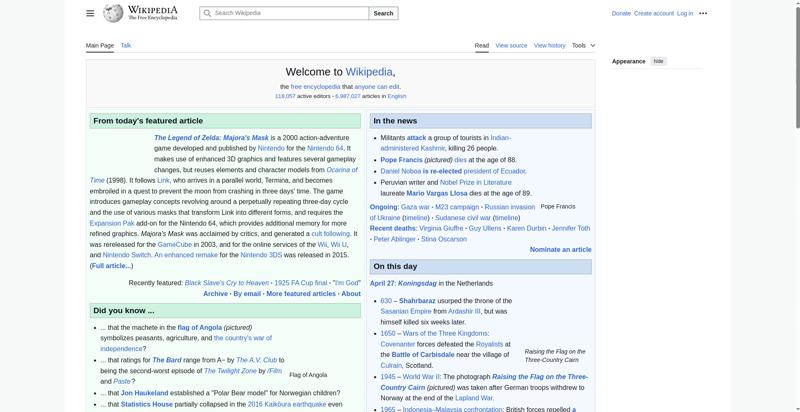The height and width of the screenshot is (412, 800).
Task: Click the By email link
Action: pos(247,294)
